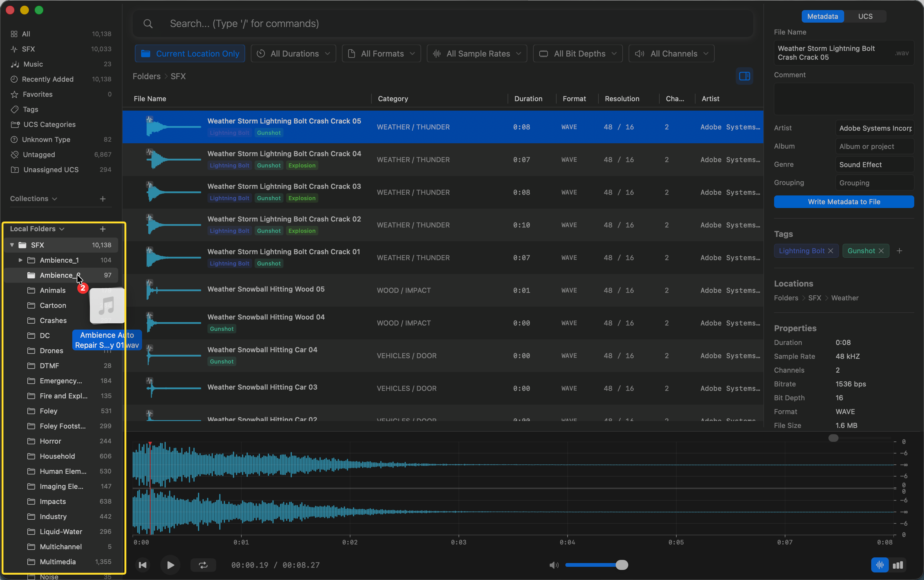Edit the Album field
The width and height of the screenshot is (924, 580).
874,146
